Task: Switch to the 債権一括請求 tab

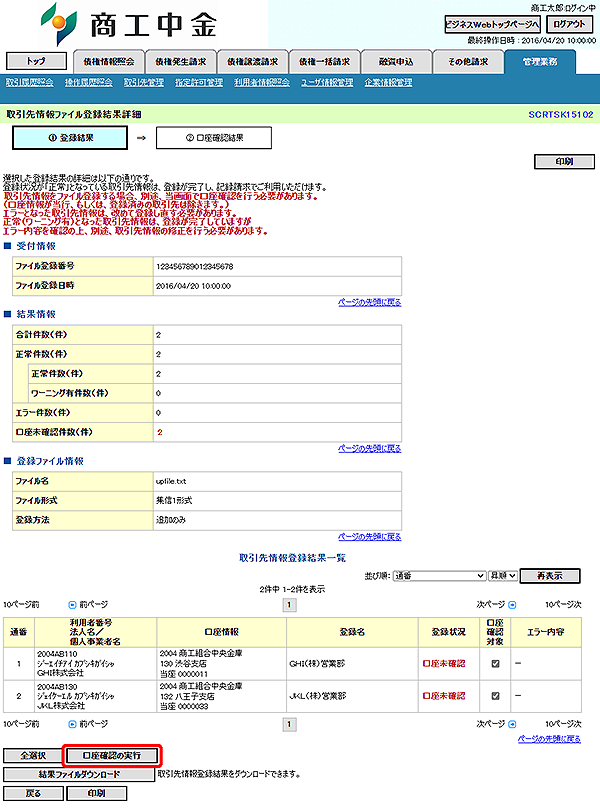Action: (325, 62)
